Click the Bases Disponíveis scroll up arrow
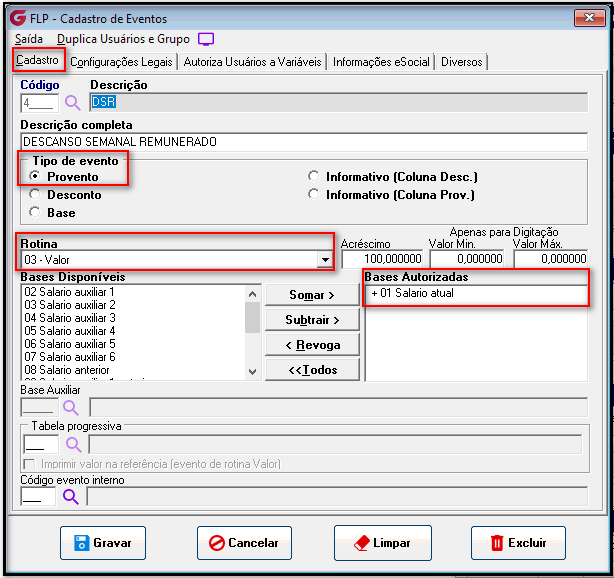 (x=253, y=294)
